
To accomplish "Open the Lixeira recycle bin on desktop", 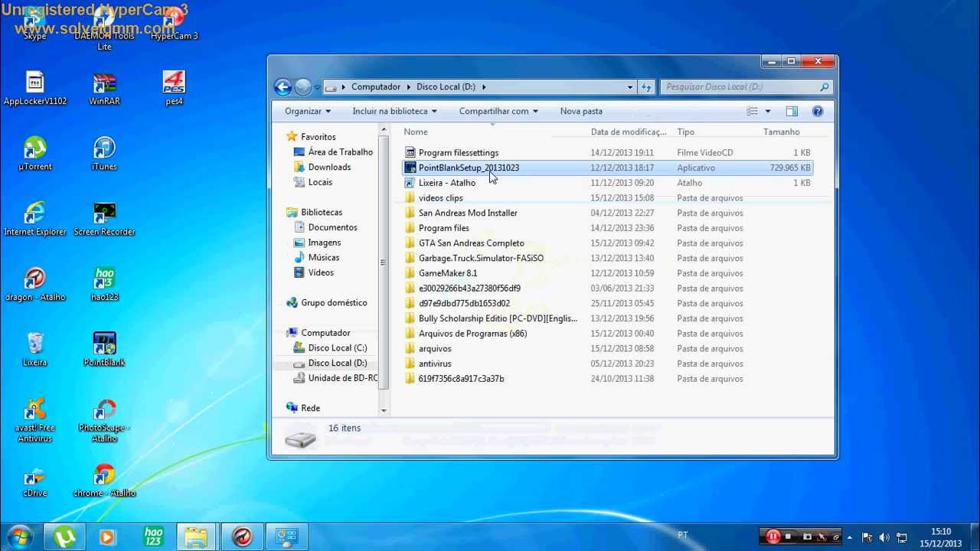I will [x=35, y=344].
